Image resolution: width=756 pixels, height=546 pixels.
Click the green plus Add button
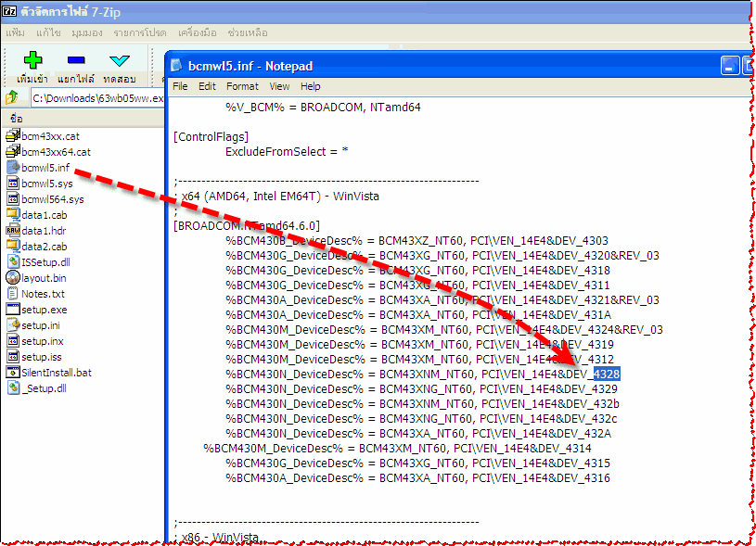32,60
